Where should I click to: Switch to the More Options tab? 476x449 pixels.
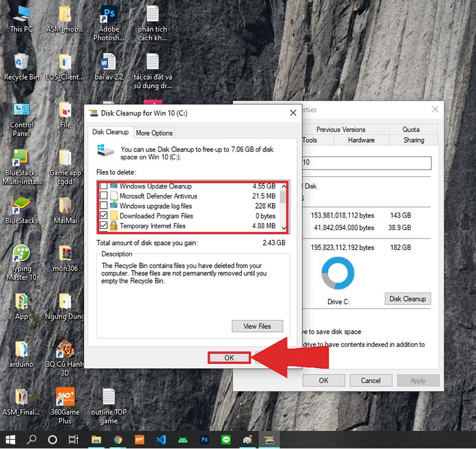pos(154,133)
